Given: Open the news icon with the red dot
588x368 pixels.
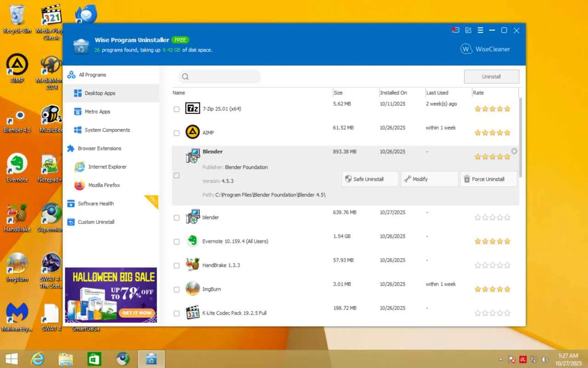Looking at the screenshot, I should click(455, 30).
